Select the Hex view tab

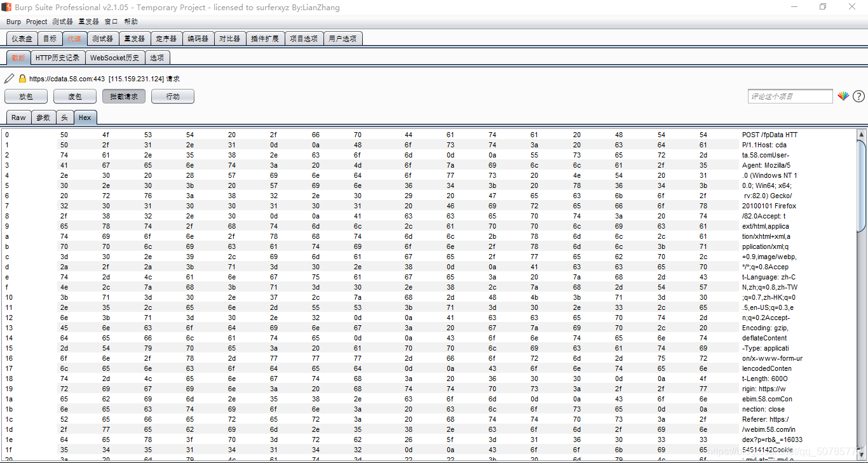85,117
